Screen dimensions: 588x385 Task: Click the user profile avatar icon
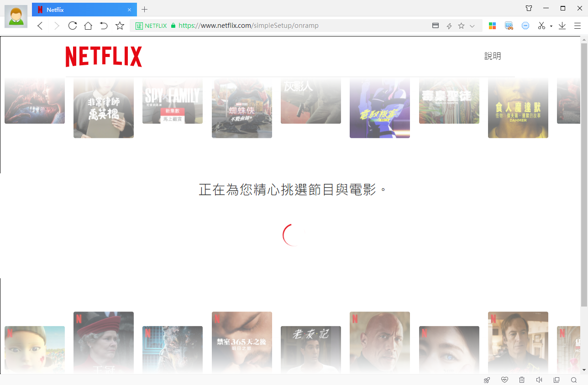[16, 16]
